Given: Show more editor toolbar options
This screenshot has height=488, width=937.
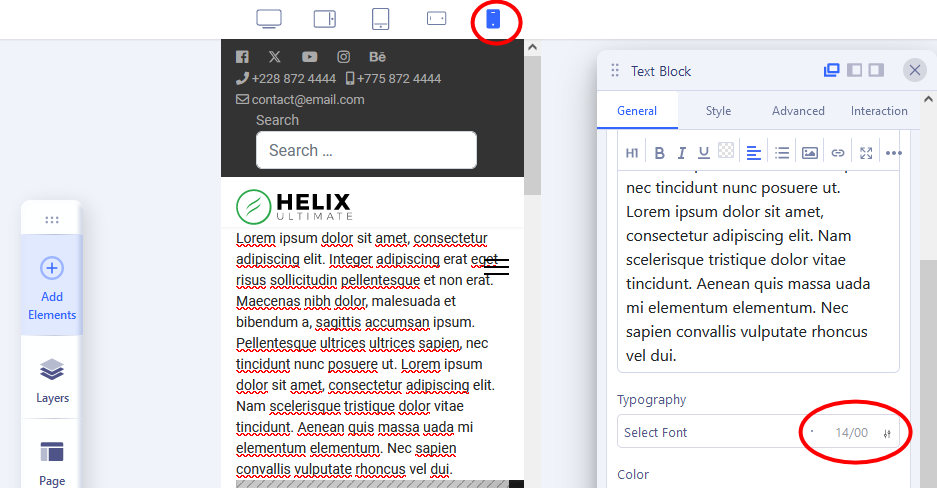Looking at the screenshot, I should tap(893, 153).
